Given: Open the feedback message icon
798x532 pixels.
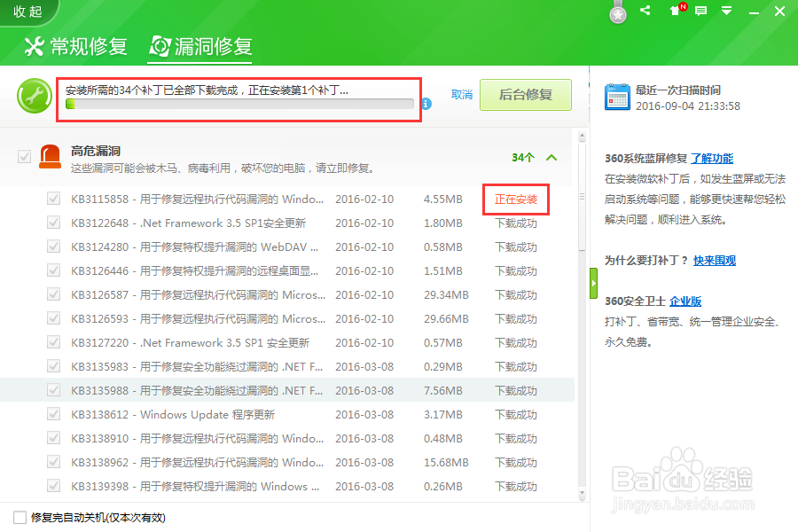Looking at the screenshot, I should coord(700,12).
